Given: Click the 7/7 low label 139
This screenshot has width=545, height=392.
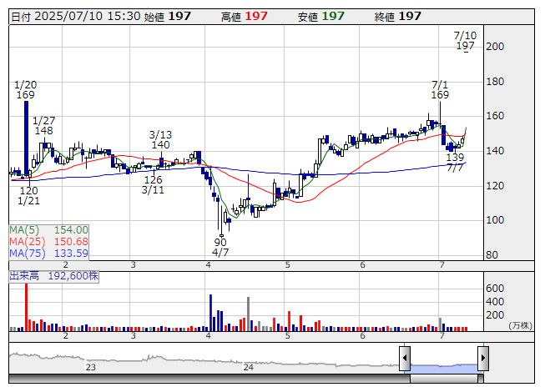Looking at the screenshot, I should (x=455, y=158).
